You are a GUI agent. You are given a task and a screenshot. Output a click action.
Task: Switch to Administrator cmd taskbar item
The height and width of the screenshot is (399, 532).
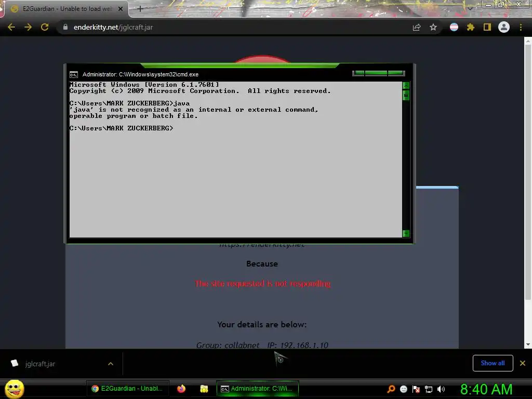coord(257,389)
